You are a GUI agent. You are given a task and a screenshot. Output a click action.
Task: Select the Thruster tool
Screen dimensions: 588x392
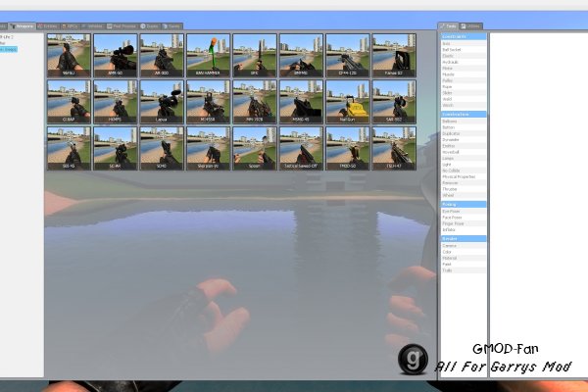(x=464, y=189)
